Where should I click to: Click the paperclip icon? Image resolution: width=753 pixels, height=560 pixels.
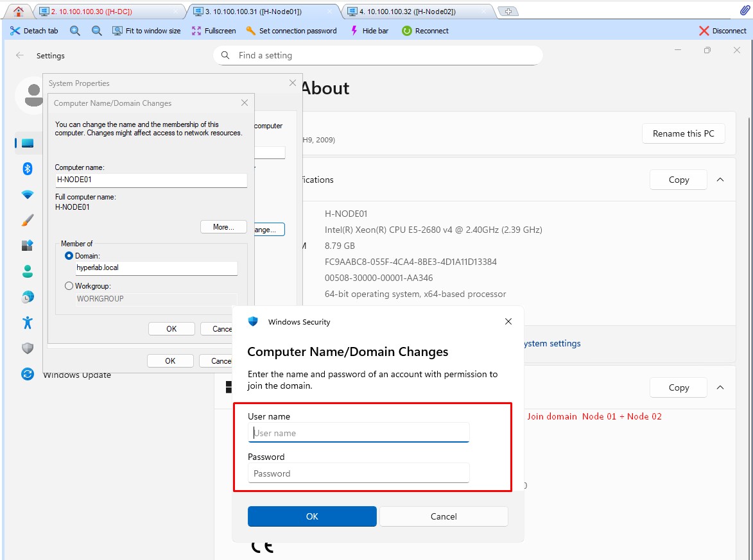(745, 10)
